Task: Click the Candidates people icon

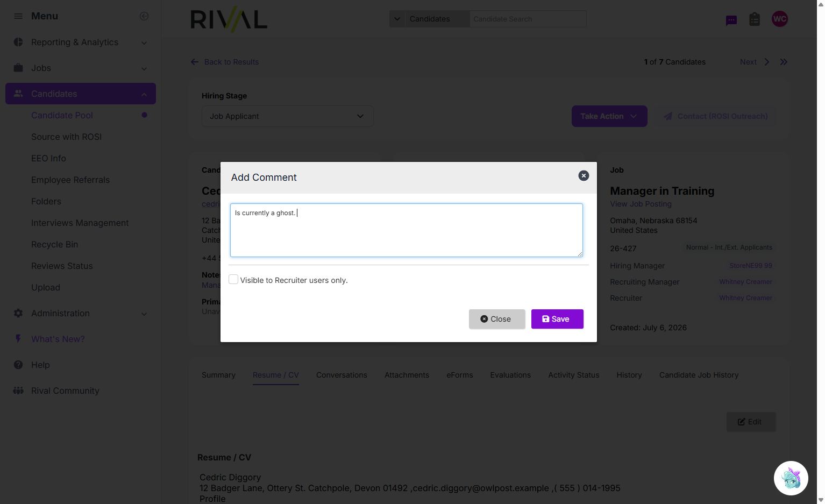Action: tap(18, 94)
